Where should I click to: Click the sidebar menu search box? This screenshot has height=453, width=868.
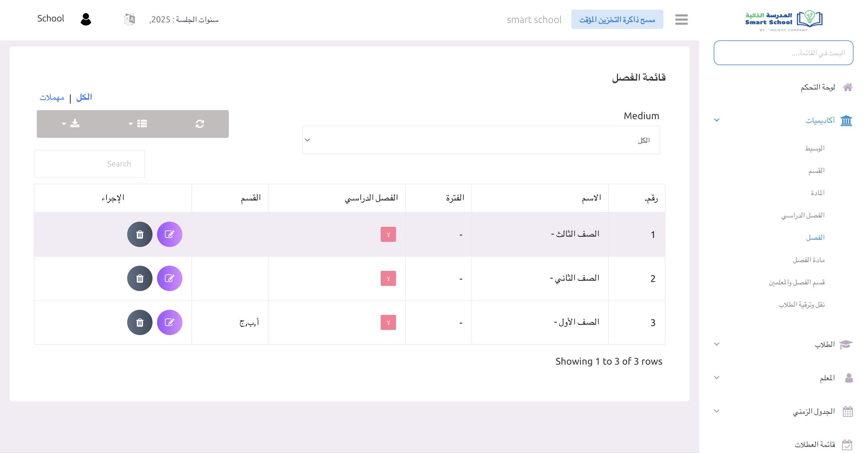(x=783, y=53)
